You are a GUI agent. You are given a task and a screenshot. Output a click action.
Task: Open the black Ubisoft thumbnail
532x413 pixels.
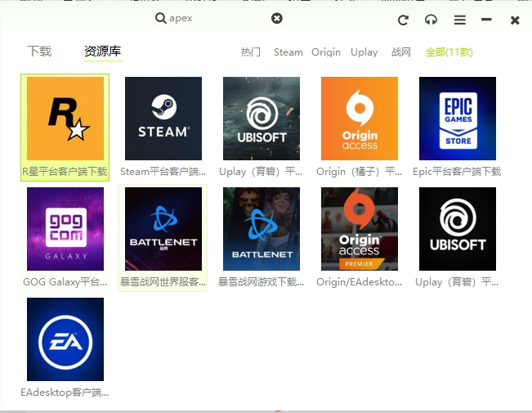coord(458,229)
